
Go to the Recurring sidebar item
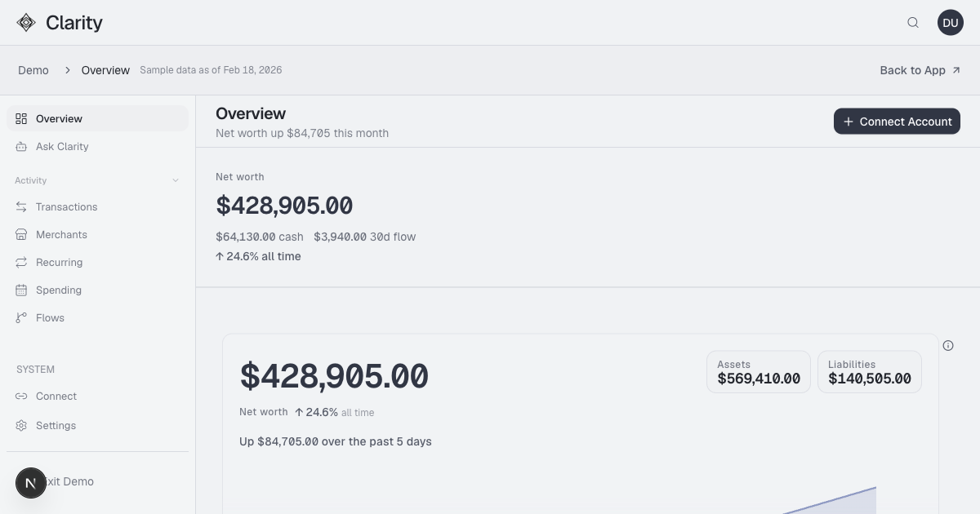tap(59, 263)
